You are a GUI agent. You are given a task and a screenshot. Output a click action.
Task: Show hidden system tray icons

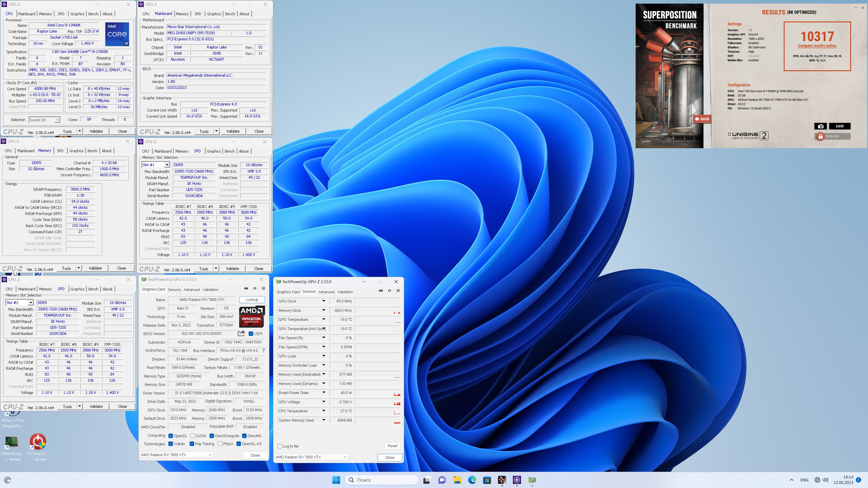[792, 480]
